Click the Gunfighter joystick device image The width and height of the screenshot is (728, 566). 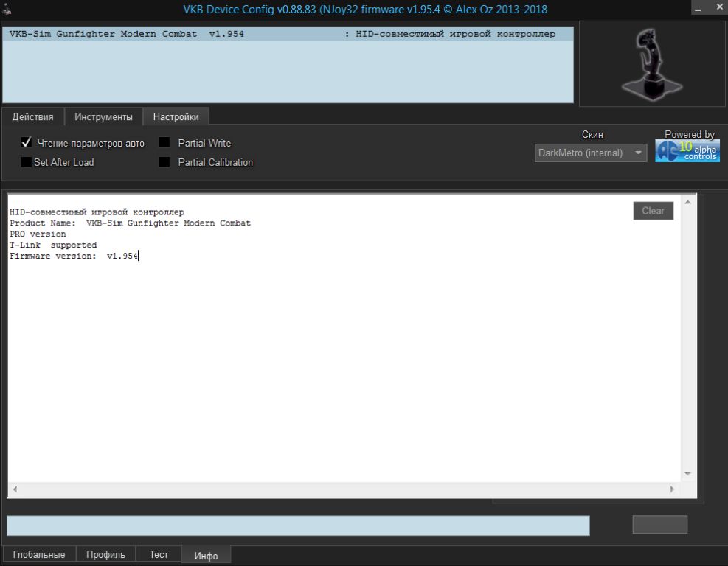tap(652, 64)
